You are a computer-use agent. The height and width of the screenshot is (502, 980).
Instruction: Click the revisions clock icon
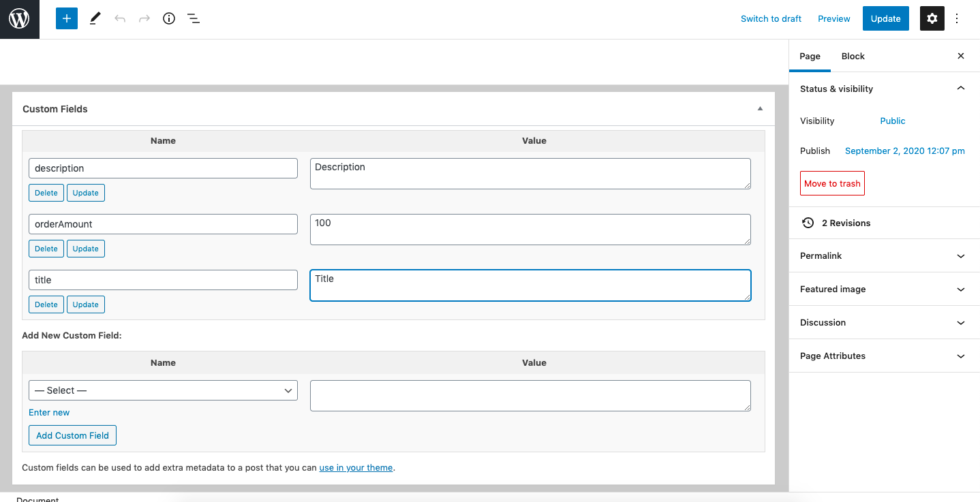pyautogui.click(x=808, y=223)
